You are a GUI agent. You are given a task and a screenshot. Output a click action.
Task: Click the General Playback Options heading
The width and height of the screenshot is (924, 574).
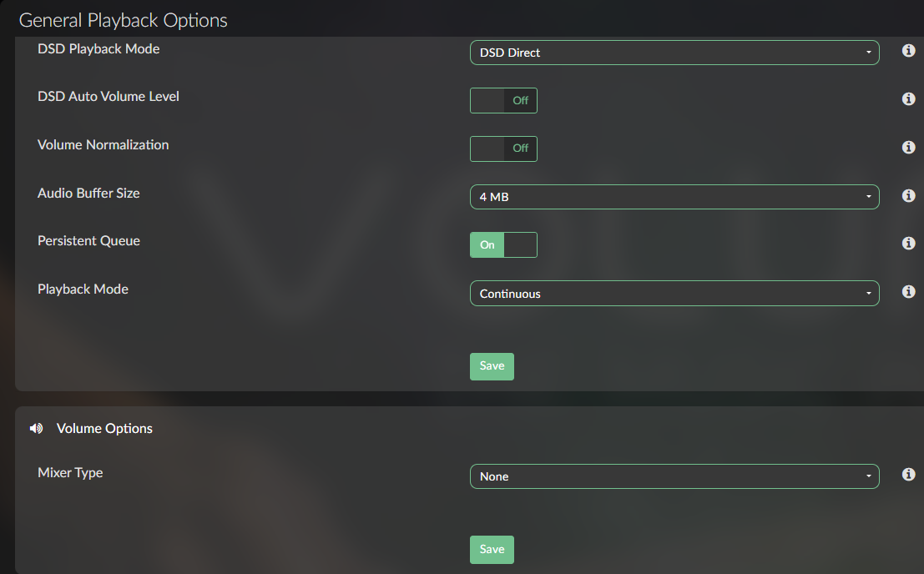[x=124, y=21]
